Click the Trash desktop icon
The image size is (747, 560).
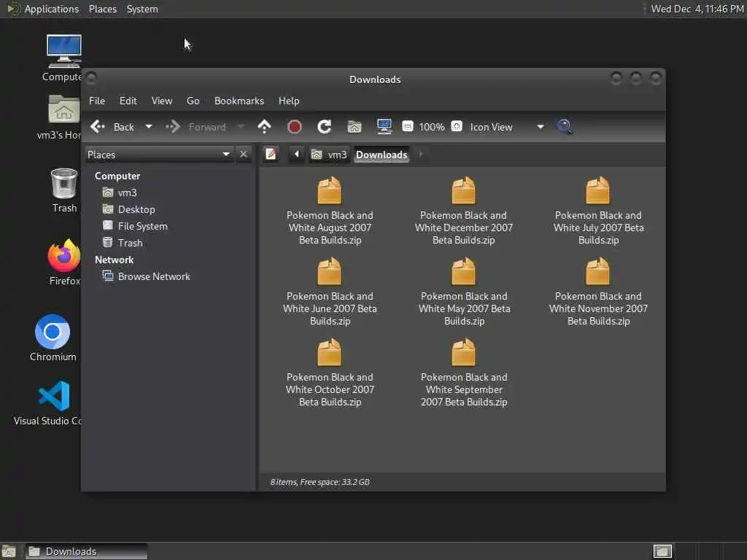pyautogui.click(x=64, y=190)
